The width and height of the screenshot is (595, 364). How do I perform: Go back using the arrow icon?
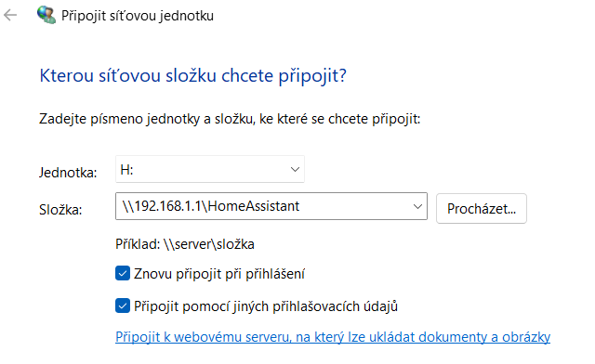tap(10, 15)
